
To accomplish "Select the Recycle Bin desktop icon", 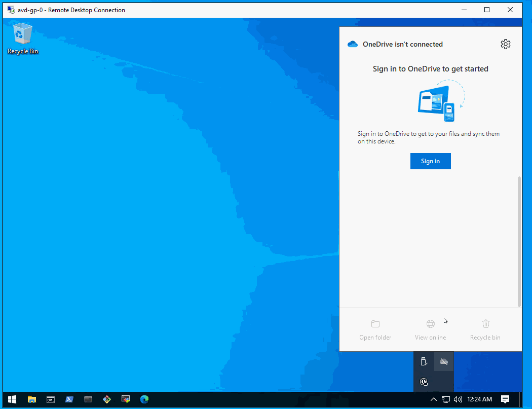I will click(x=23, y=39).
